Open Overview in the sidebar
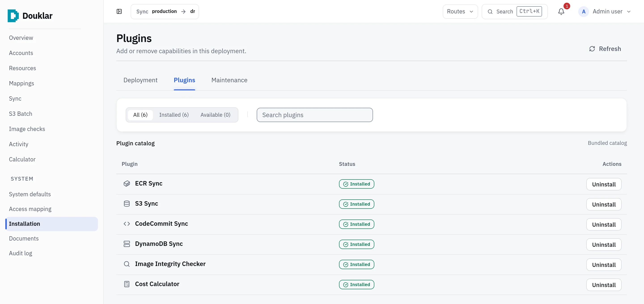The height and width of the screenshot is (304, 644). tap(21, 38)
